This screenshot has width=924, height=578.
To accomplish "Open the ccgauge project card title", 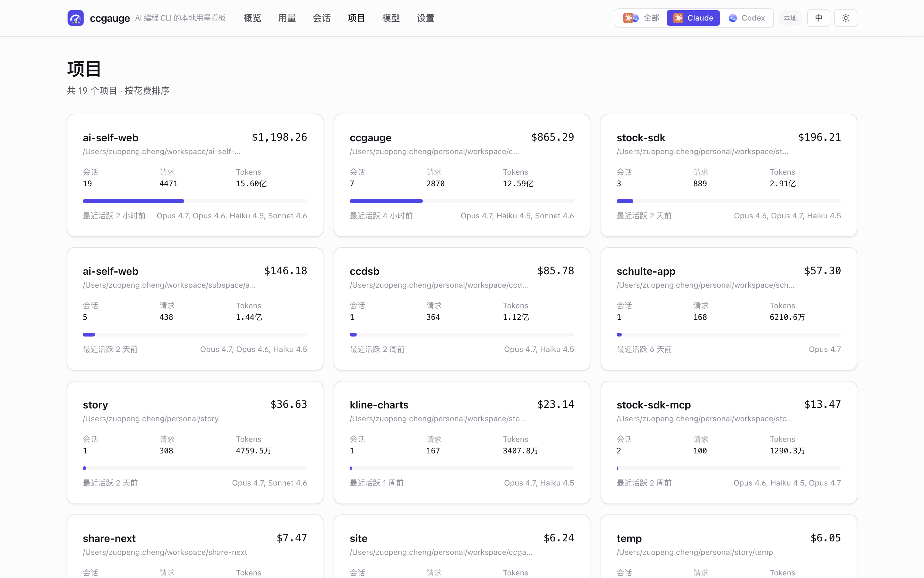I will pos(370,138).
